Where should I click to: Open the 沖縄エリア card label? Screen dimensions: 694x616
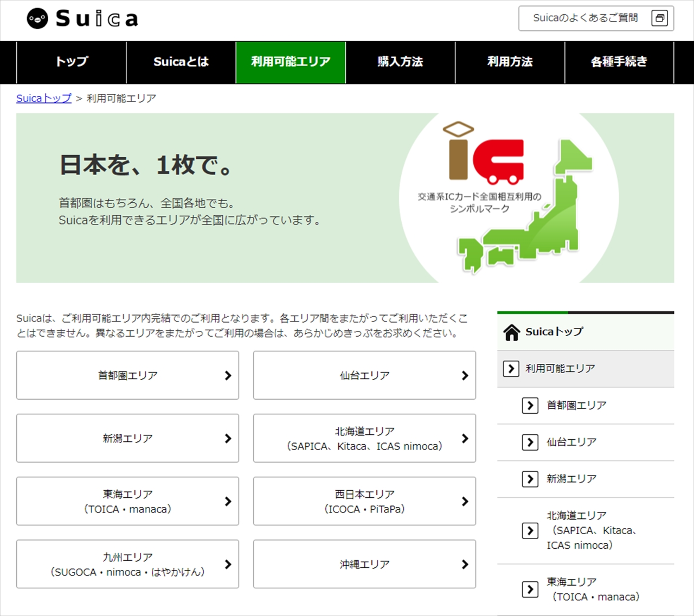[364, 564]
